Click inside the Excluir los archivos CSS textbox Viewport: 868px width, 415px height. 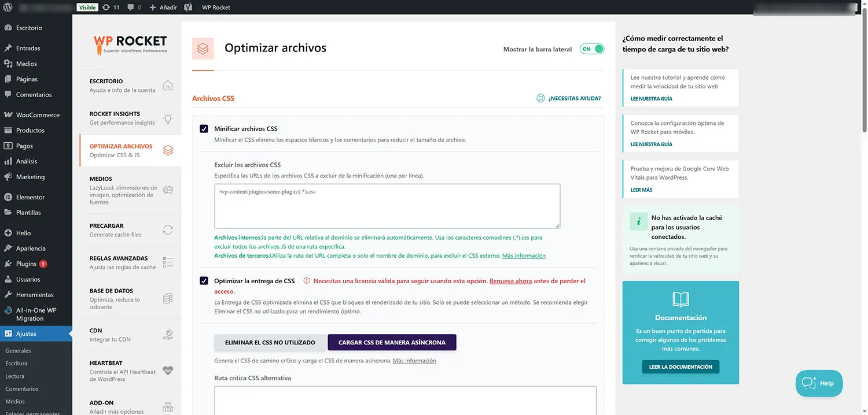click(387, 206)
